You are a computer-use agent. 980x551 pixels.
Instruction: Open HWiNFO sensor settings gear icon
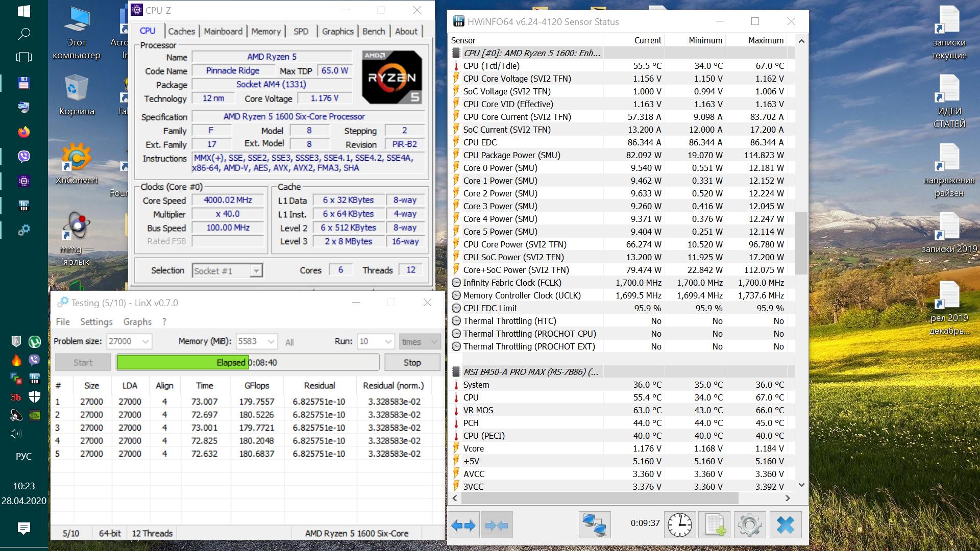click(750, 525)
